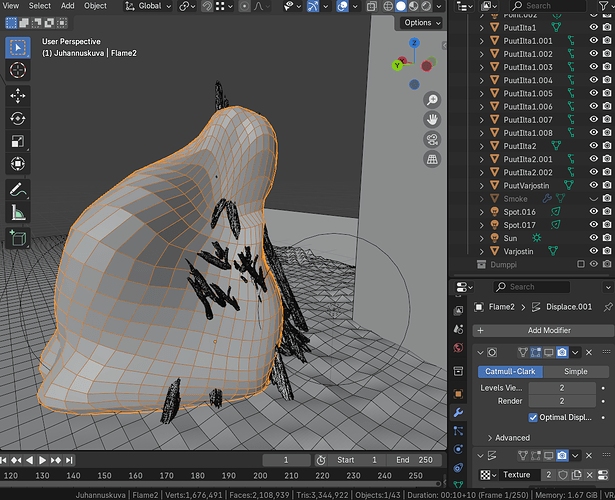Click the viewport pan hand icon

tap(432, 120)
